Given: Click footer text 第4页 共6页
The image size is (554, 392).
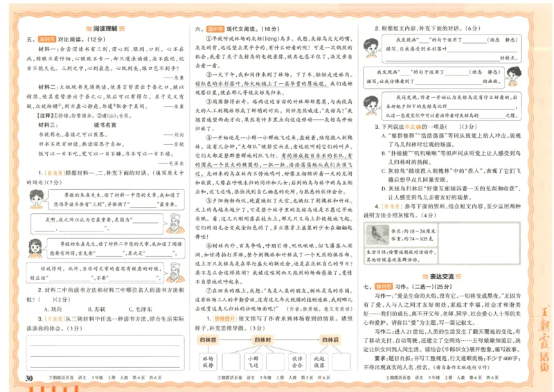Looking at the screenshot, I should coord(148,378).
